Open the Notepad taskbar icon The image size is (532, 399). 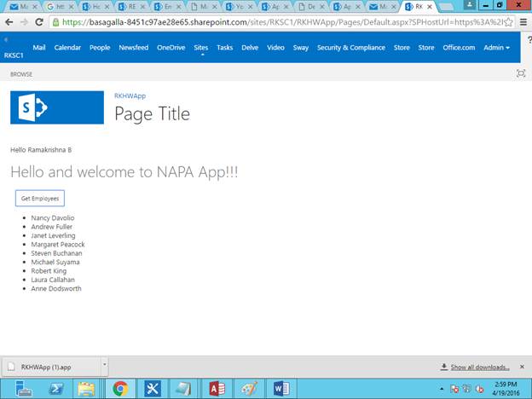tap(182, 389)
